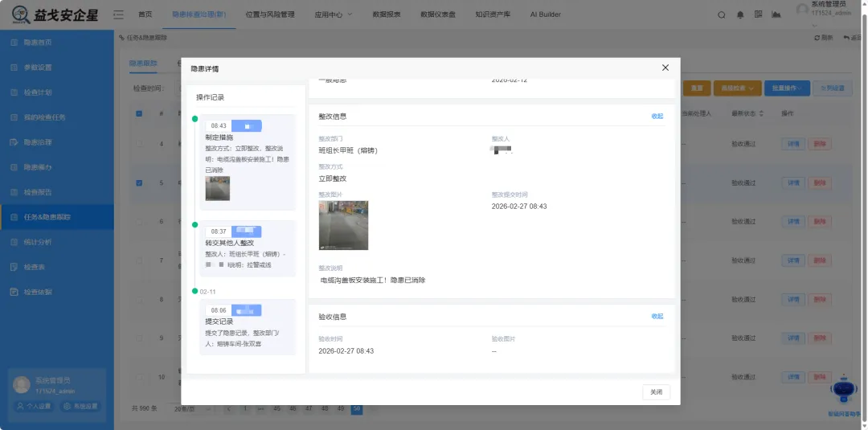The width and height of the screenshot is (868, 430).
Task: Toggle the sidebar collapse hamburger icon
Action: (x=118, y=15)
